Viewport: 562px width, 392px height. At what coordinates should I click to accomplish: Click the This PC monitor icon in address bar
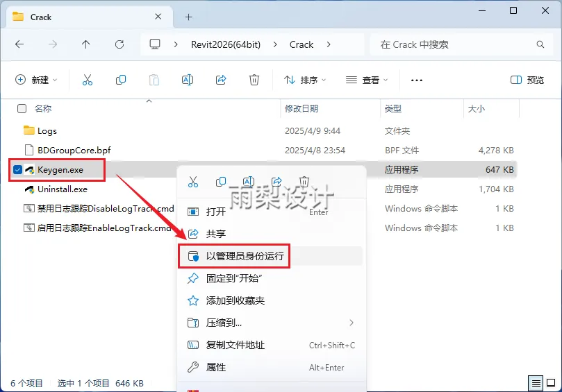[155, 44]
